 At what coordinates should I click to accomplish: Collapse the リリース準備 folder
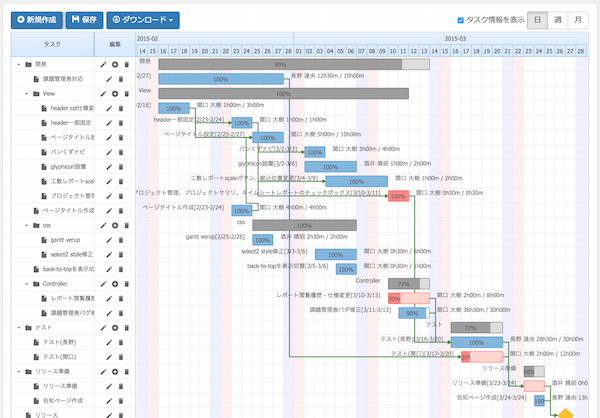coord(18,371)
